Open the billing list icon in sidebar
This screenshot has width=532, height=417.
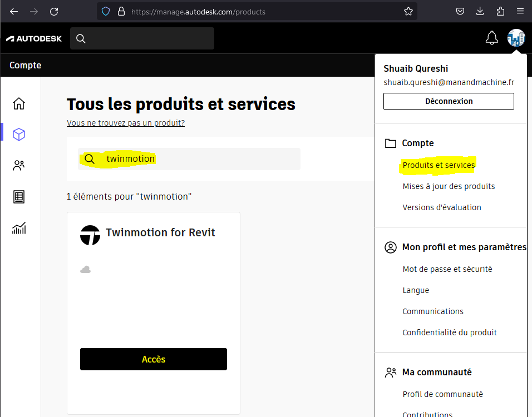point(19,197)
